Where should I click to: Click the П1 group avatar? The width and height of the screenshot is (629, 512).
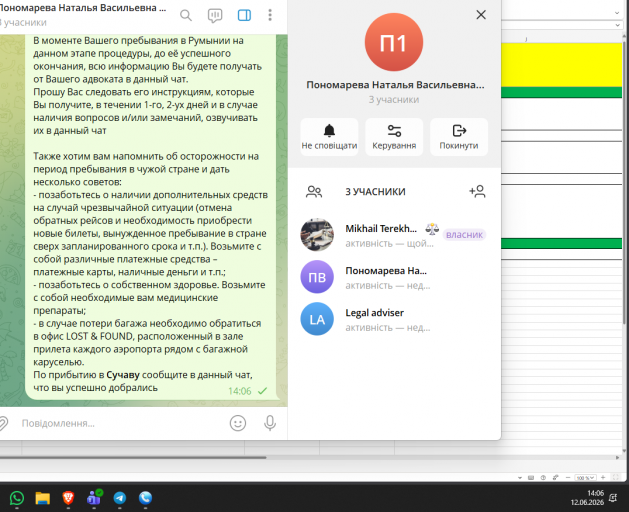click(394, 42)
